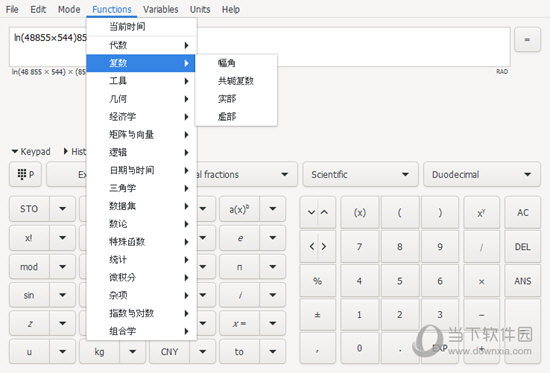The image size is (550, 373).
Task: Expand the 数据集 submenu
Action: click(141, 206)
